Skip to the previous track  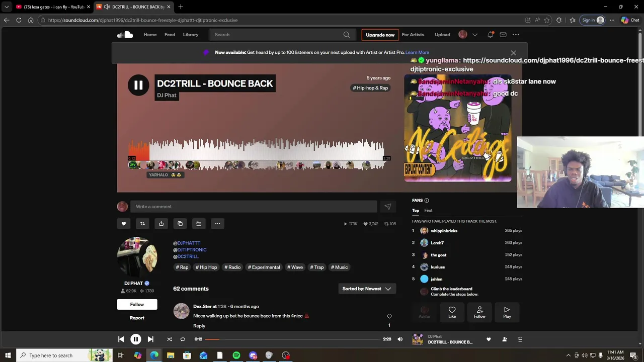(121, 339)
